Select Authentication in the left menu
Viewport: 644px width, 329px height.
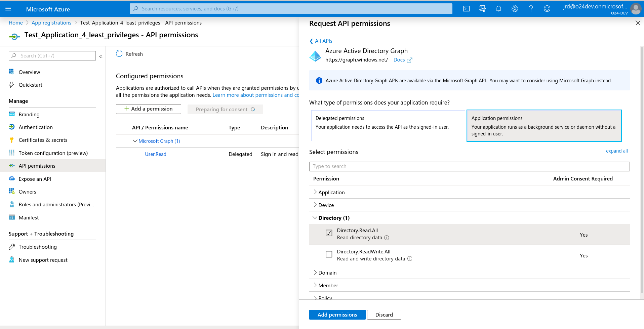[36, 127]
